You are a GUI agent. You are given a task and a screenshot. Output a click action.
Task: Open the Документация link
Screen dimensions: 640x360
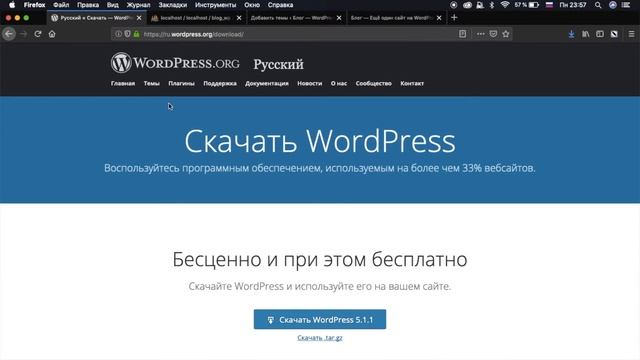pos(267,83)
